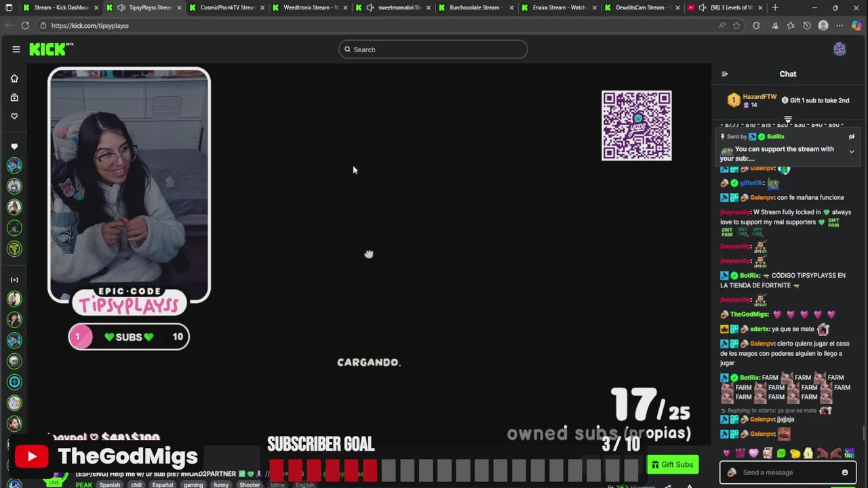Click the chat scrollbar
The image size is (868, 488).
point(863,432)
